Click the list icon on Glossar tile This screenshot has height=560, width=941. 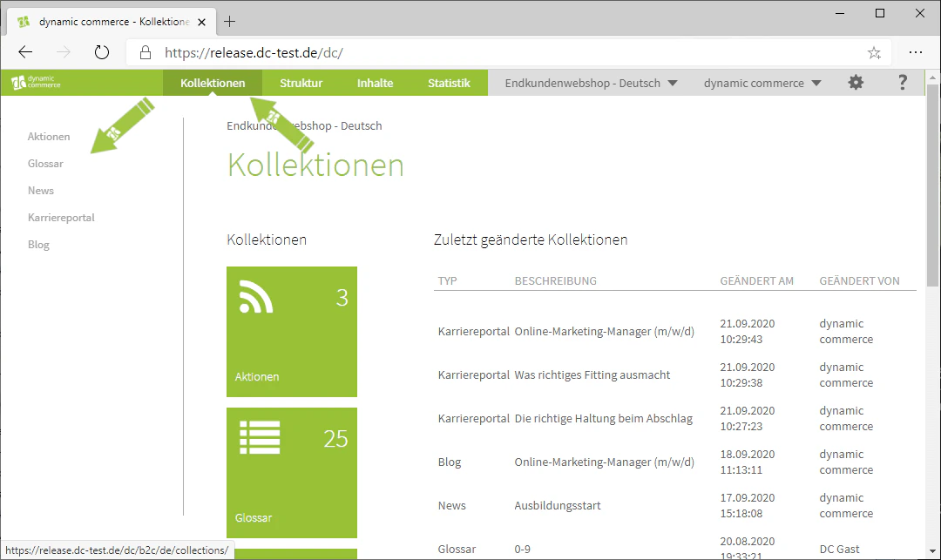(x=260, y=437)
